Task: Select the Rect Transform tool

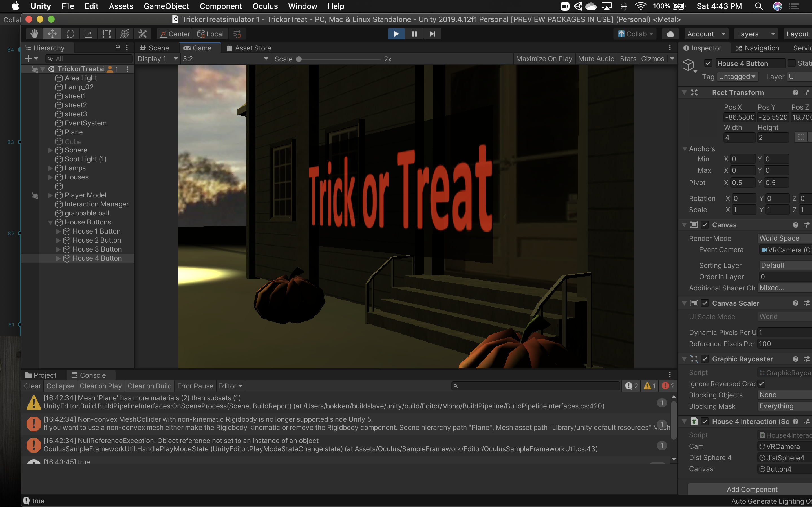Action: tap(106, 34)
